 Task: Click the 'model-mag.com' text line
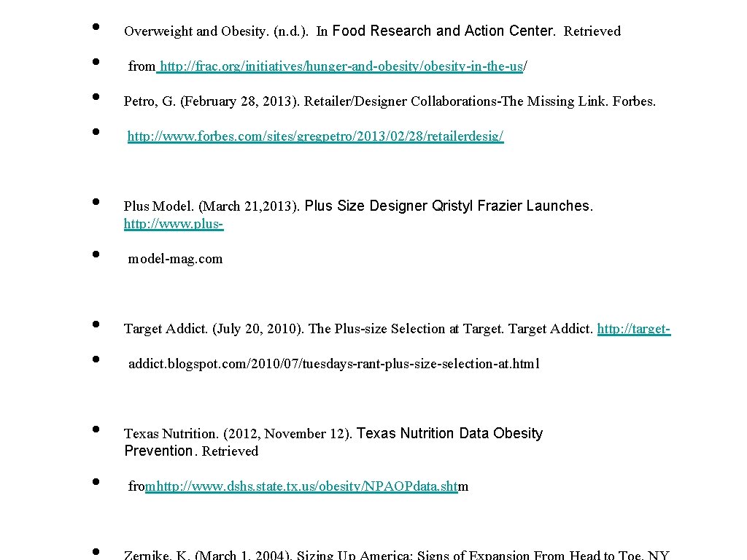click(175, 259)
